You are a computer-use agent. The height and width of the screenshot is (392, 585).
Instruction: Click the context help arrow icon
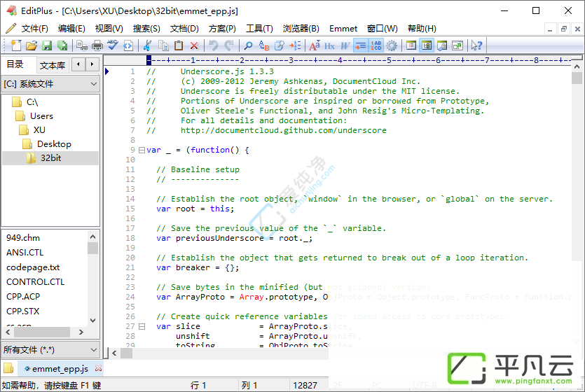click(476, 45)
